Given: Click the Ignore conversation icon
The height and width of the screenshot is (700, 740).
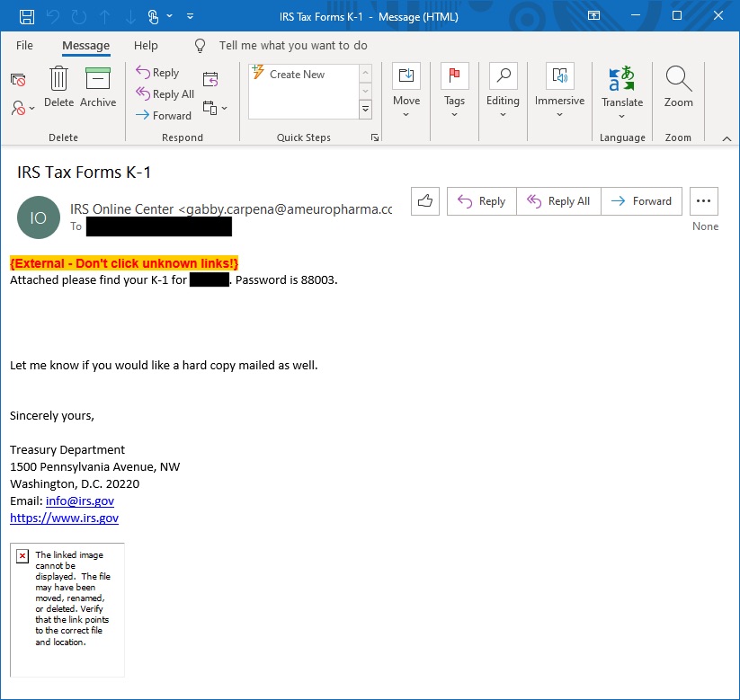Looking at the screenshot, I should (18, 80).
